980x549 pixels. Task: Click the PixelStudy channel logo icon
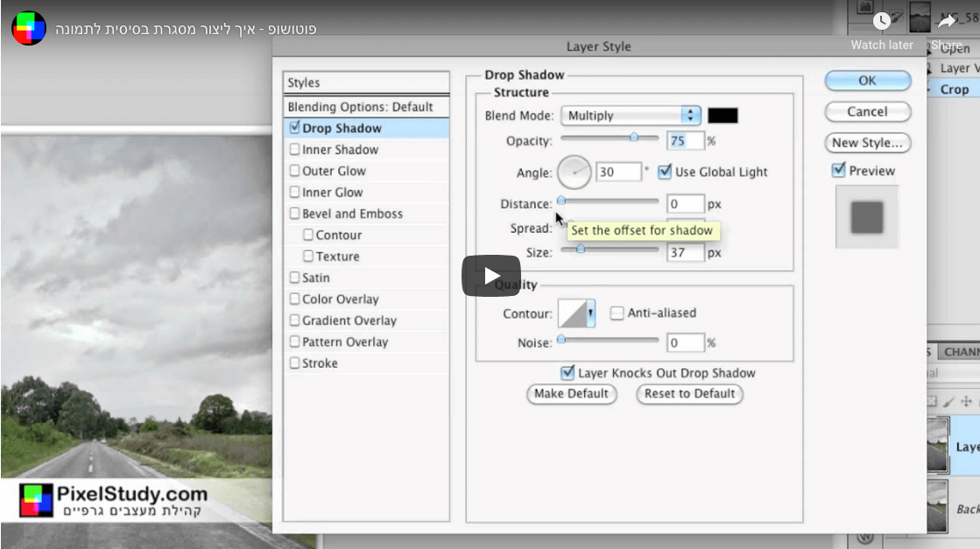point(28,28)
